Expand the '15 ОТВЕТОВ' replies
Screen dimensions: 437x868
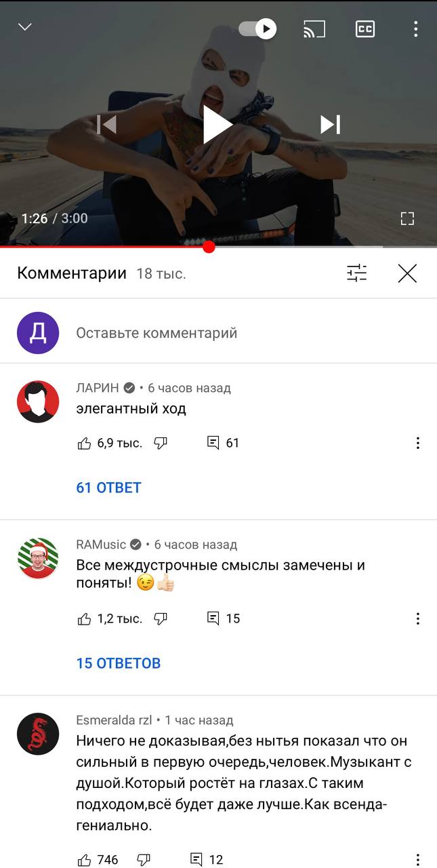point(119,663)
